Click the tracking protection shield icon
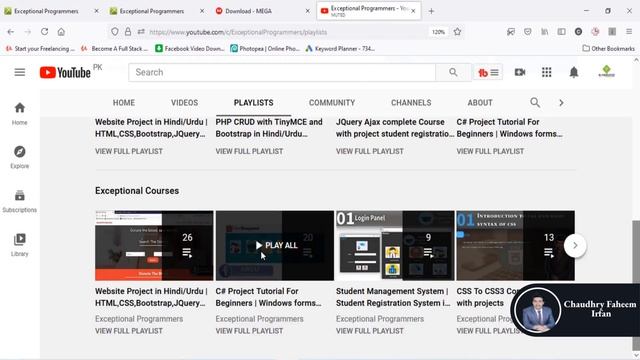 pos(115,31)
